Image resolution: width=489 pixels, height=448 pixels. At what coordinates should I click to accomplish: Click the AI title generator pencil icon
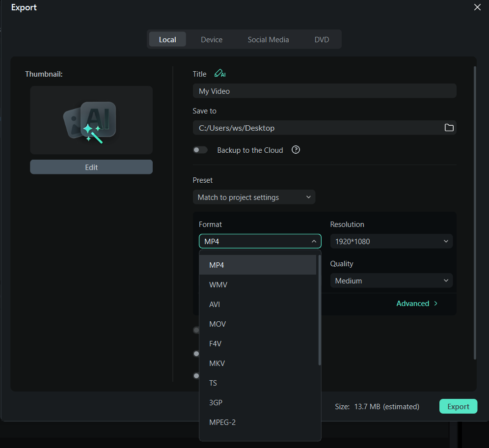click(220, 74)
